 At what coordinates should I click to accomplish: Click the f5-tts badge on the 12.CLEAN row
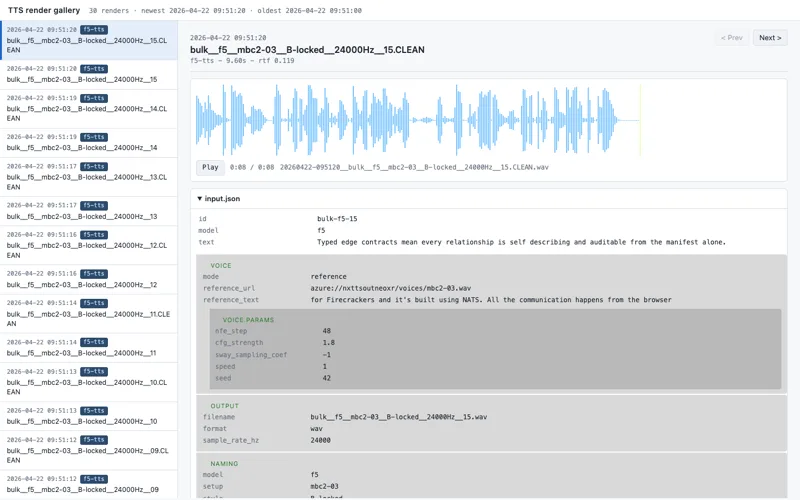94,235
